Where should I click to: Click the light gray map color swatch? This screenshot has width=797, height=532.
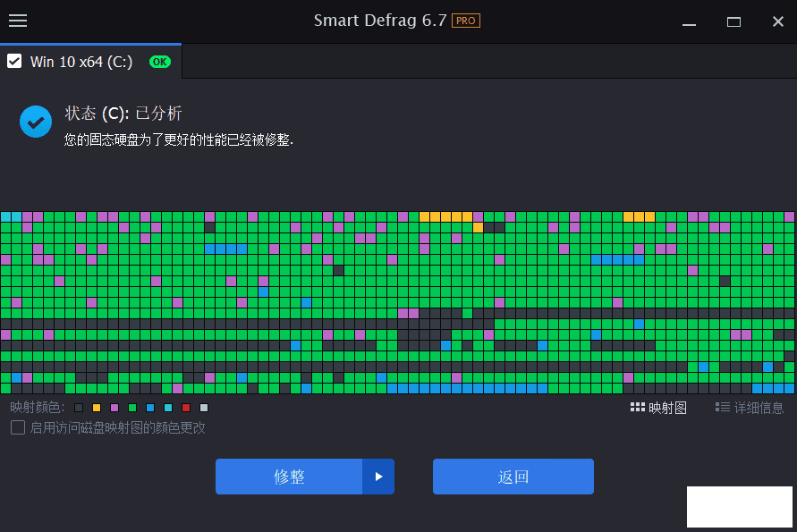pyautogui.click(x=204, y=408)
